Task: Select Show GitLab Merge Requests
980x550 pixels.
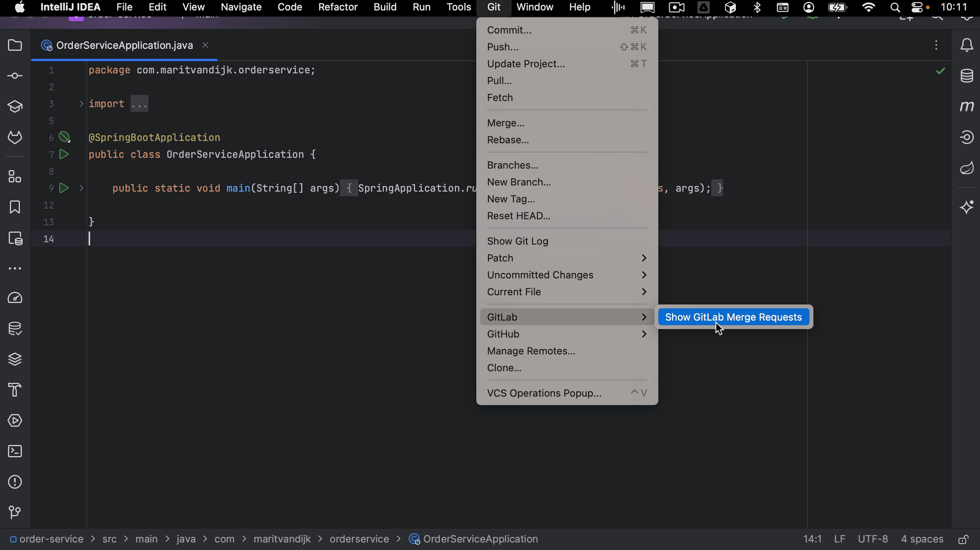Action: pyautogui.click(x=734, y=317)
